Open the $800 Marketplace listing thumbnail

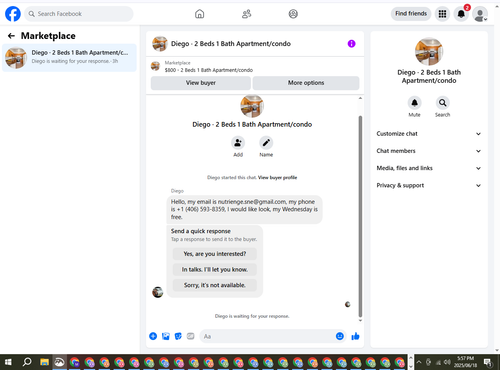155,66
